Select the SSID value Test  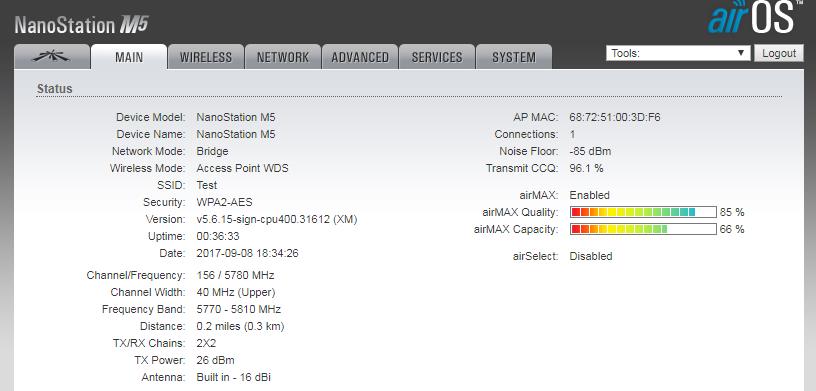coord(207,185)
